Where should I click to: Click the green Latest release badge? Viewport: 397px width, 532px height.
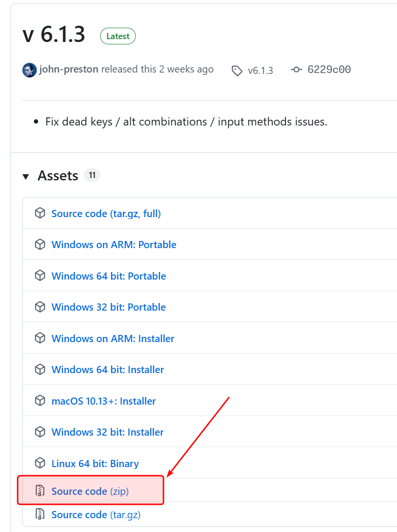pos(118,36)
